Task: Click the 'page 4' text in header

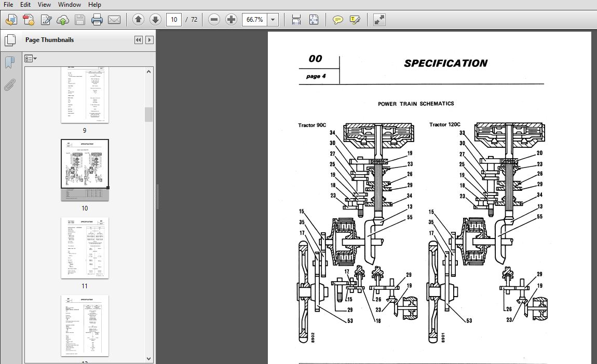Action: [316, 76]
